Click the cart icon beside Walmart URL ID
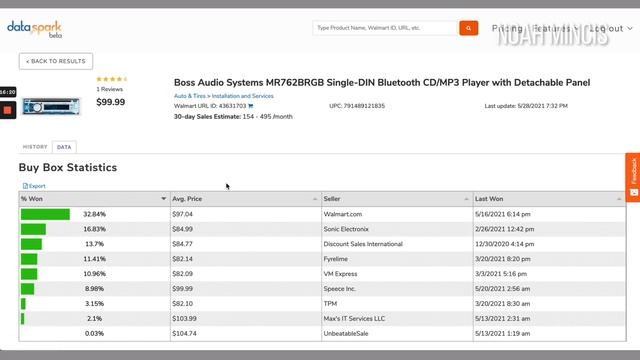This screenshot has height=360, width=640. point(251,106)
